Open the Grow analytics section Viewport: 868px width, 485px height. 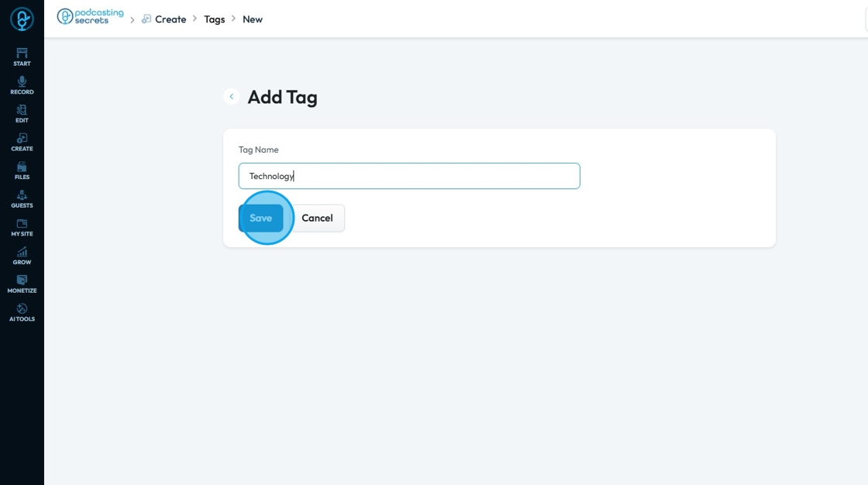[x=22, y=256]
